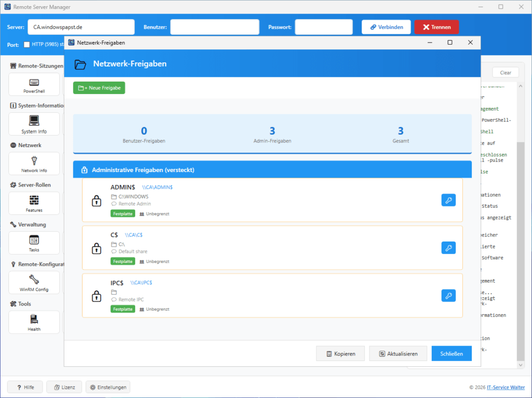The width and height of the screenshot is (532, 398).
Task: Click the key button for ADMIN$ share
Action: click(448, 200)
